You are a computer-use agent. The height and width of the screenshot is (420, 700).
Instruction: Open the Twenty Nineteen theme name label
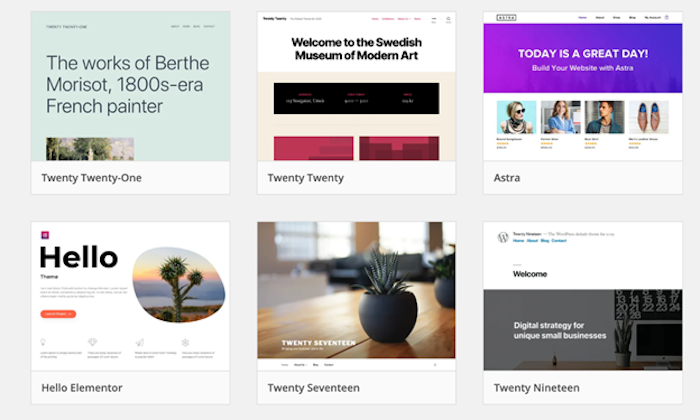tap(537, 388)
